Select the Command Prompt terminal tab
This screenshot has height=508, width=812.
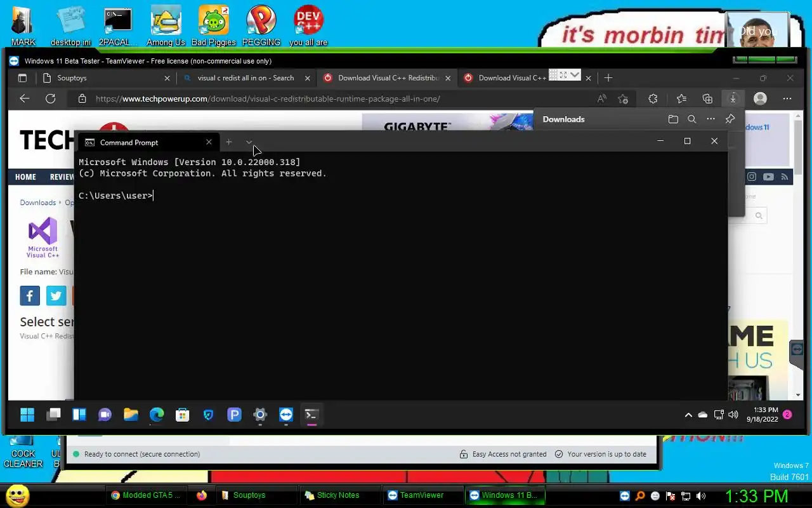148,142
